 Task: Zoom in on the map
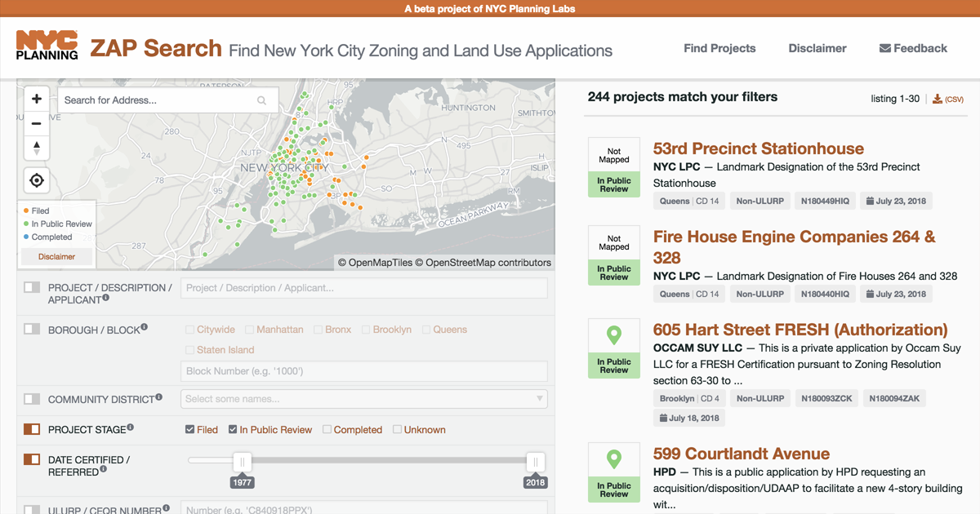tap(37, 99)
